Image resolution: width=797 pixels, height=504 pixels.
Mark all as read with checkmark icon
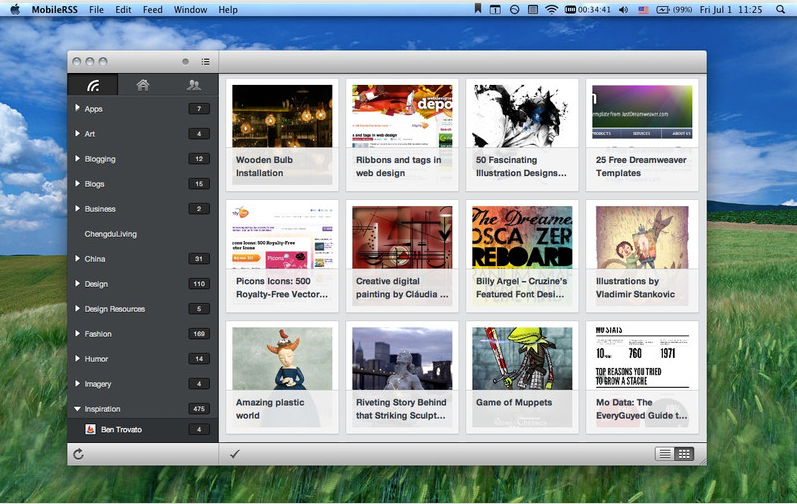click(x=234, y=454)
